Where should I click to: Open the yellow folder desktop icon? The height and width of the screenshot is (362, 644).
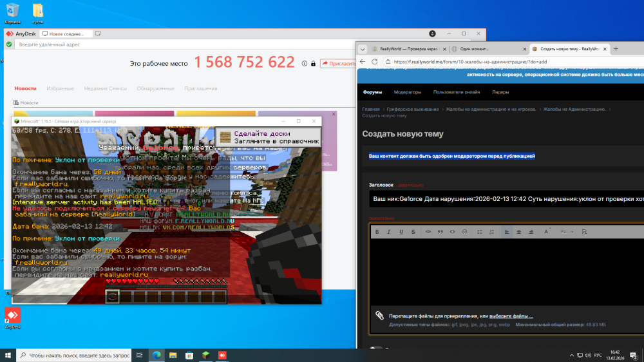coord(38,13)
